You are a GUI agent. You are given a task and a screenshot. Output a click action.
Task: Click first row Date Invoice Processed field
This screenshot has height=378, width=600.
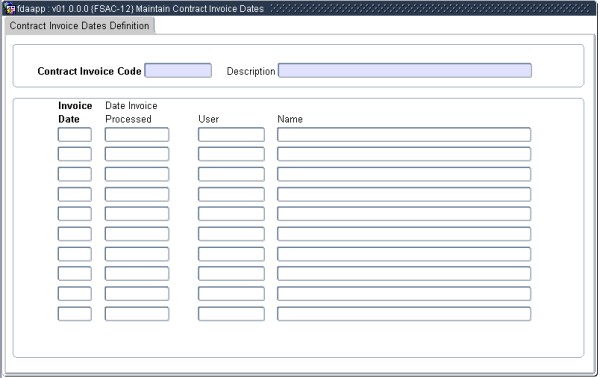pyautogui.click(x=137, y=135)
